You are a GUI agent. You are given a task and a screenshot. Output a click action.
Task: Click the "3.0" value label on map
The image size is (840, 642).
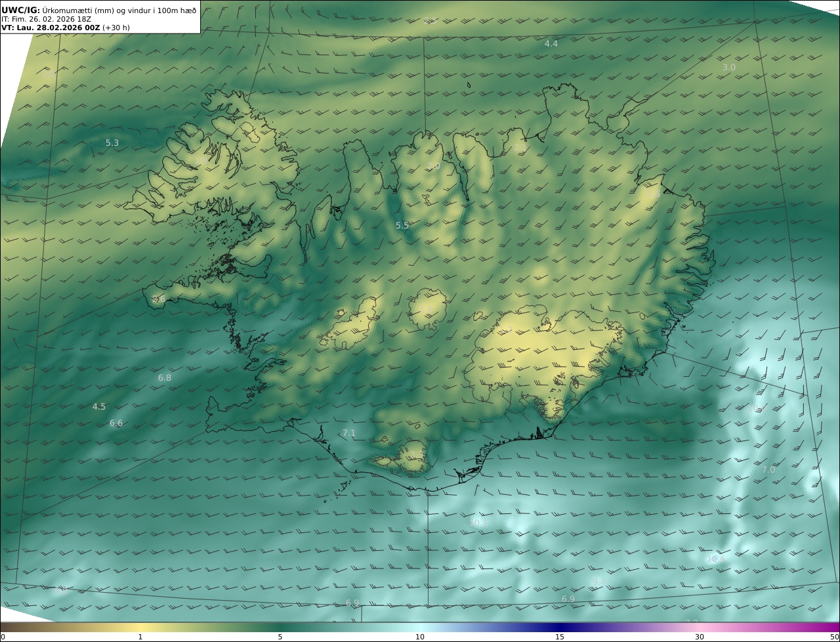tap(729, 68)
